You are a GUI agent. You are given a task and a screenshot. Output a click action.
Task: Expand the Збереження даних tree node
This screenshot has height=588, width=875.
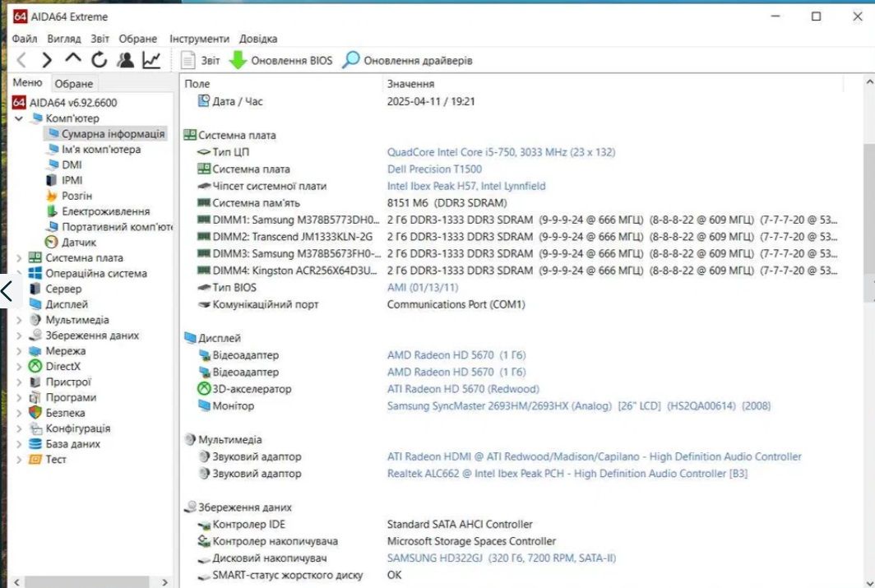[19, 336]
